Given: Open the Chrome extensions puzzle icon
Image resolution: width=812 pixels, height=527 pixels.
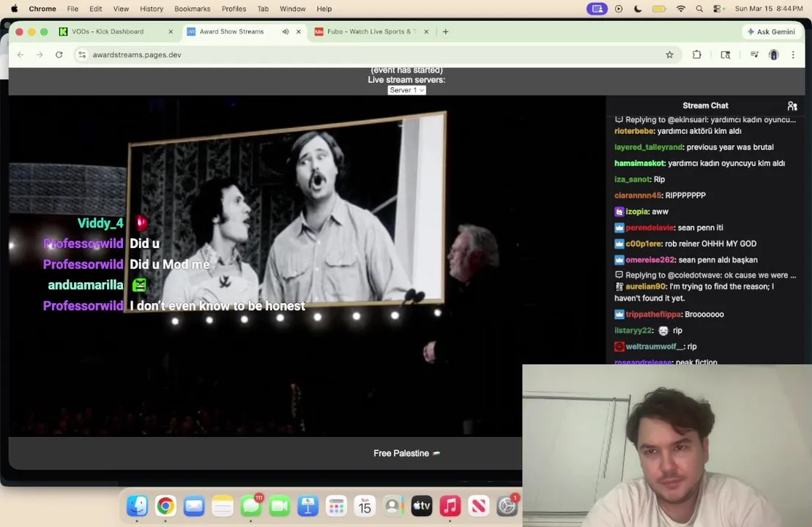Looking at the screenshot, I should [x=696, y=54].
